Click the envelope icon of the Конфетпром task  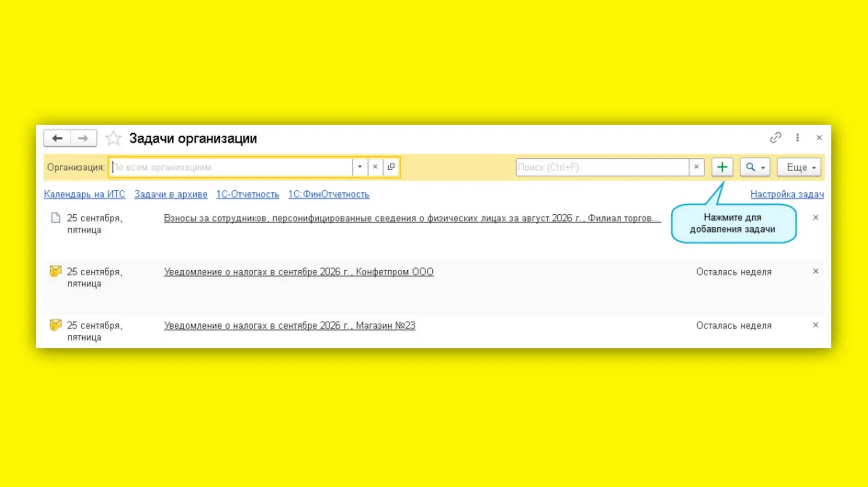[56, 271]
